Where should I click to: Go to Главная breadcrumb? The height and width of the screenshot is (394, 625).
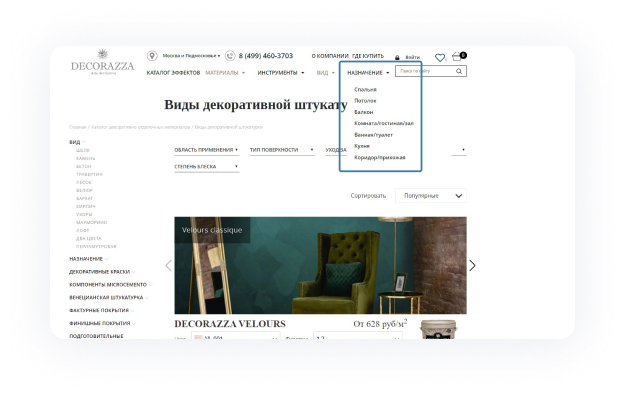tap(78, 127)
